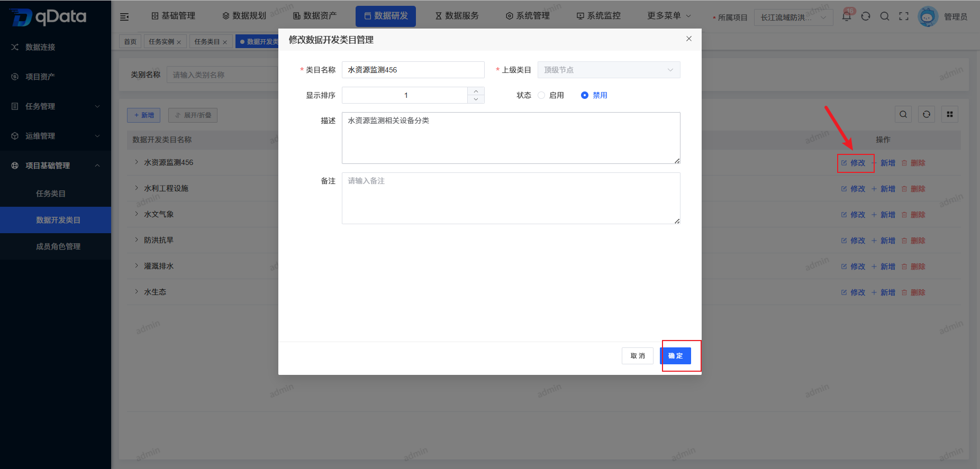Click the administrator avatar
The width and height of the screenshot is (980, 469).
928,17
